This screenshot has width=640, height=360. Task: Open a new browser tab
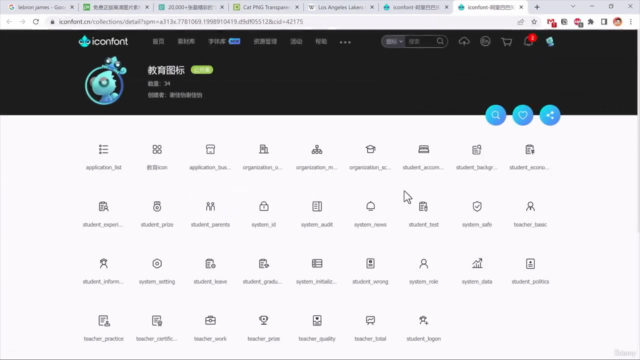(537, 7)
